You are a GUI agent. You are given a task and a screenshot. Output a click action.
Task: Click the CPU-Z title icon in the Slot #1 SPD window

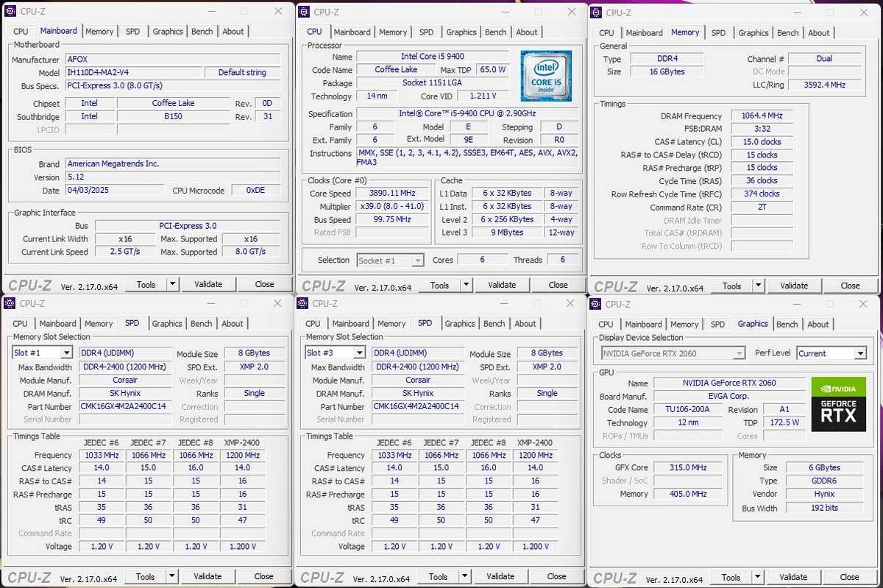pos(11,303)
